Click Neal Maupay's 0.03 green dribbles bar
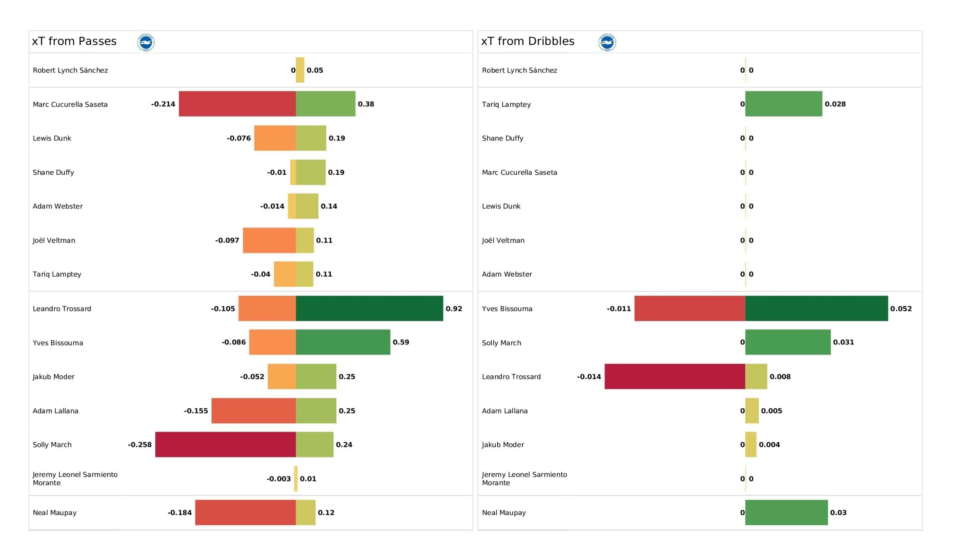This screenshot has height=560, width=954. click(787, 512)
